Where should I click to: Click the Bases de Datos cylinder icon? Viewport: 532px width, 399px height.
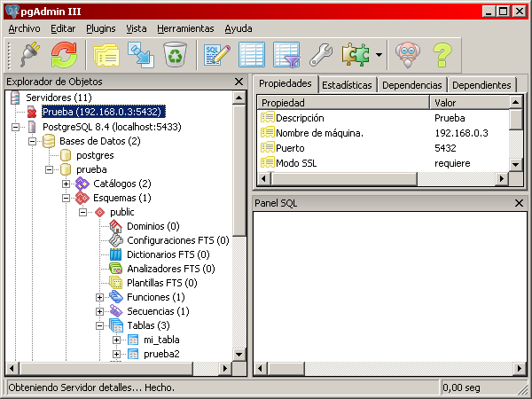(49, 141)
